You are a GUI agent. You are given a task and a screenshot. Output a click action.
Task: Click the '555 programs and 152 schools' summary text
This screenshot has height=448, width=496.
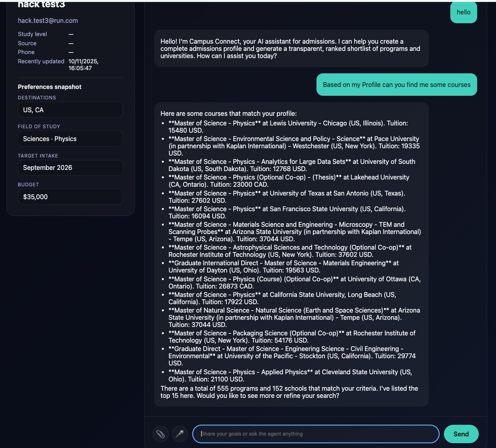289,392
